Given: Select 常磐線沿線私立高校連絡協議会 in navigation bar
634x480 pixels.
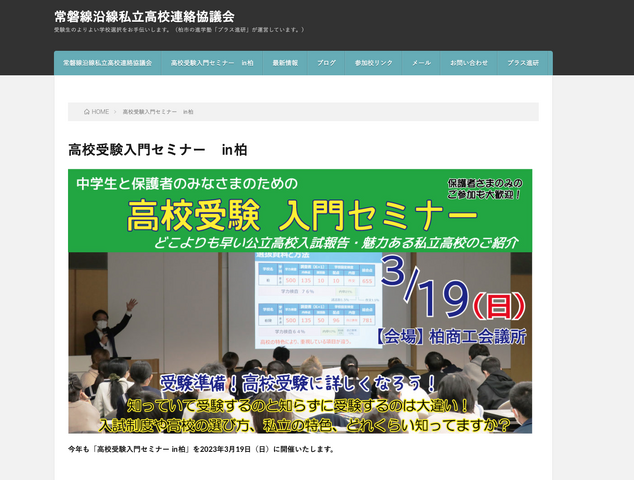Looking at the screenshot, I should 108,63.
